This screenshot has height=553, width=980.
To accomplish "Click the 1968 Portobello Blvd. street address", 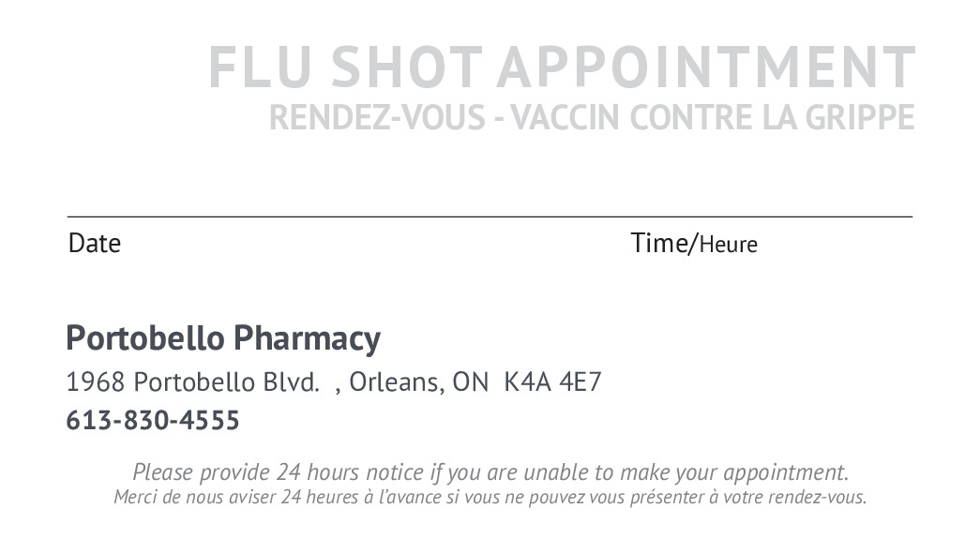I will (x=192, y=382).
